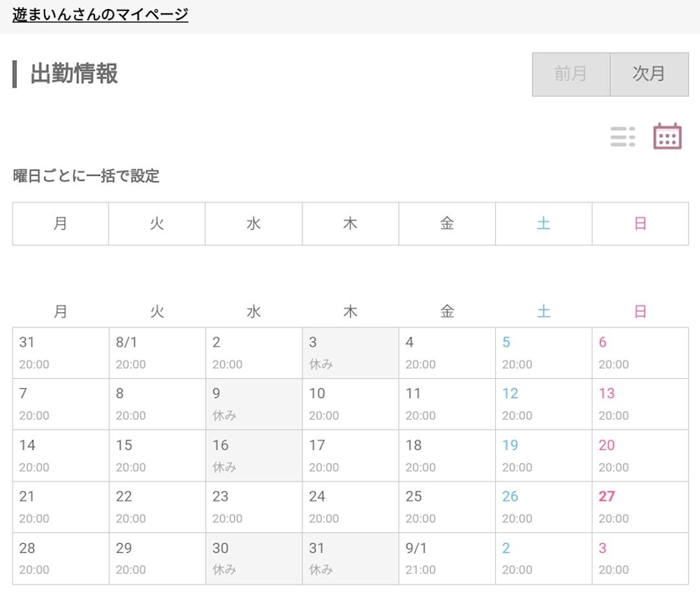This screenshot has width=700, height=603.
Task: Select 木 in weekday bulk settings
Action: click(350, 223)
